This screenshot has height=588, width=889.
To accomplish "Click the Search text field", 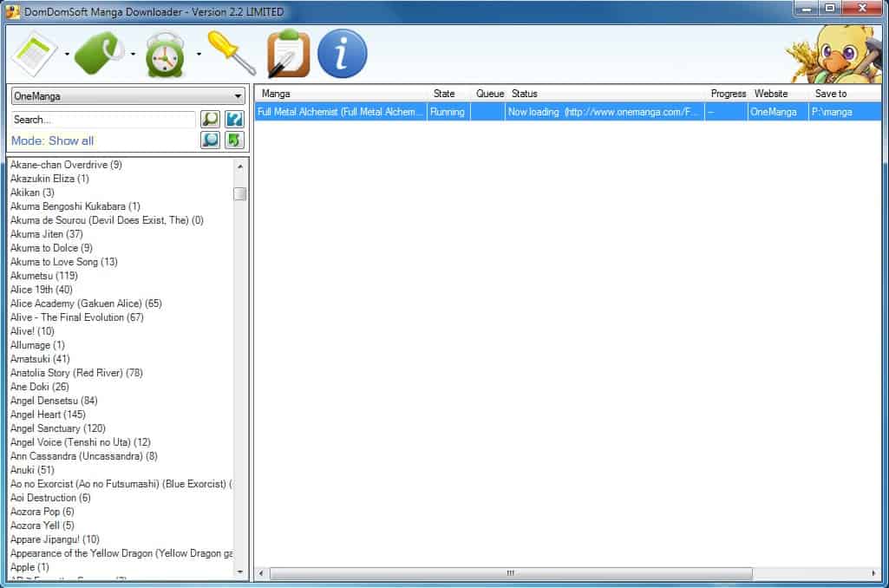I will tap(103, 120).
